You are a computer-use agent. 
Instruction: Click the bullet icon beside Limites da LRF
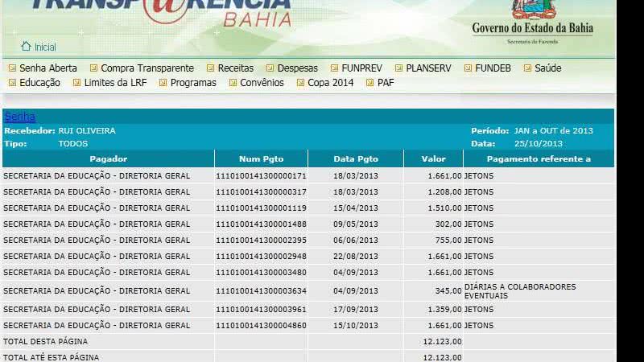click(76, 83)
